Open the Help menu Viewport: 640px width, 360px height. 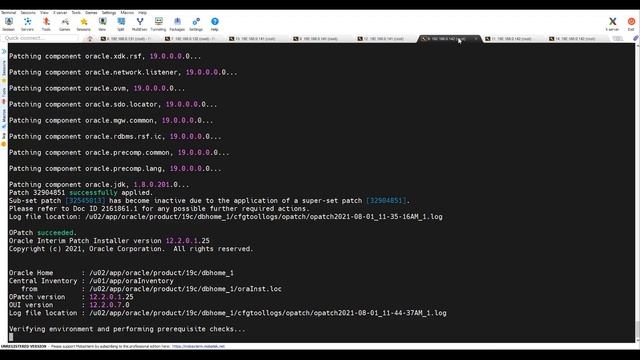[x=142, y=13]
